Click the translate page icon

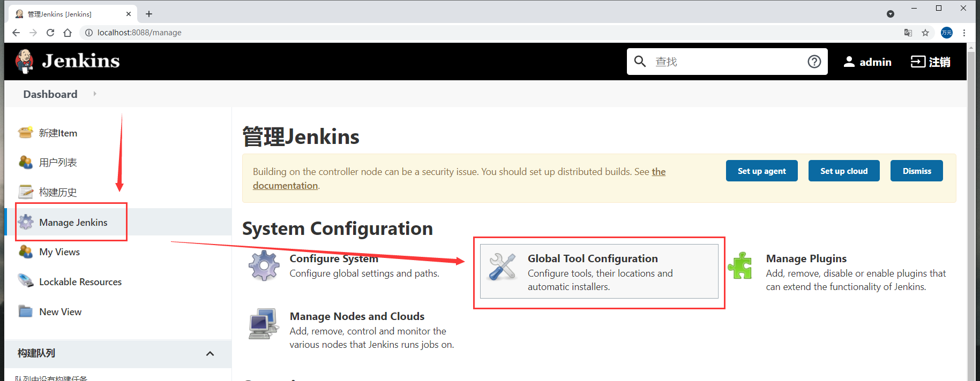[908, 33]
